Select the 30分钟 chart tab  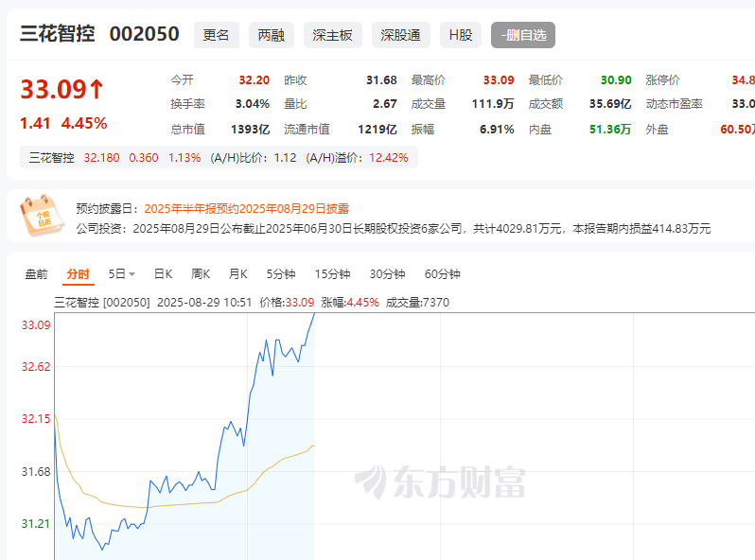coord(387,274)
